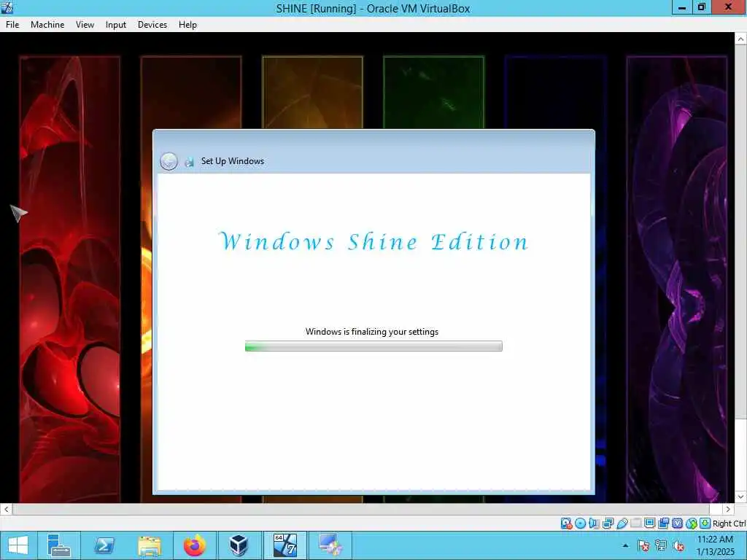Open the File menu in VirtualBox

coord(12,25)
